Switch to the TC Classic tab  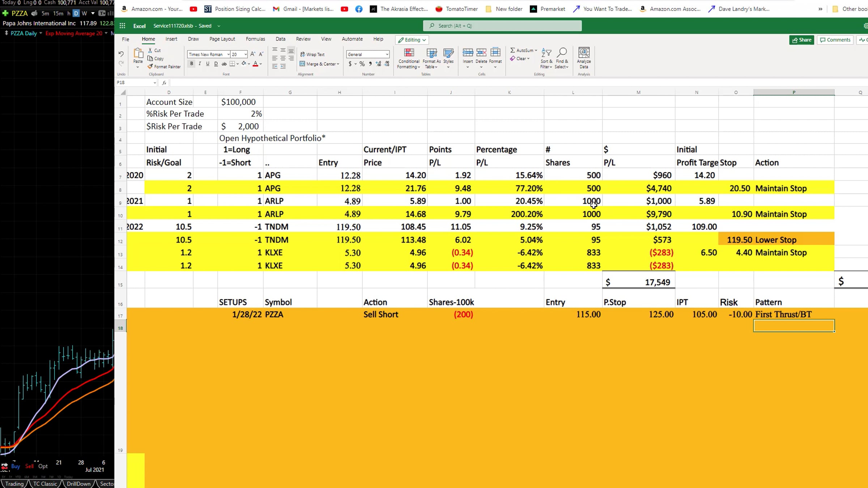coord(45,484)
